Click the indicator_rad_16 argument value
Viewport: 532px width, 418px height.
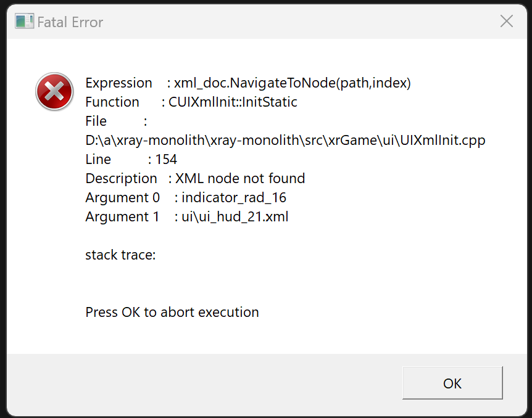(234, 198)
